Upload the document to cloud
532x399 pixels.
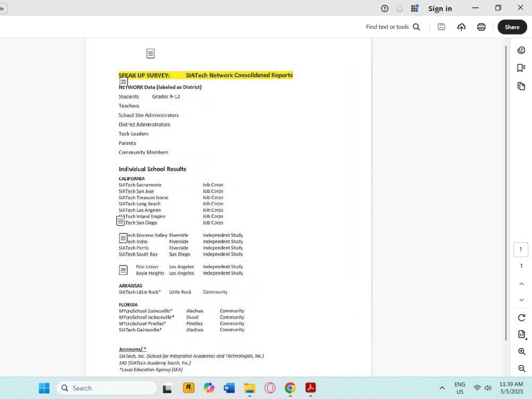[461, 27]
